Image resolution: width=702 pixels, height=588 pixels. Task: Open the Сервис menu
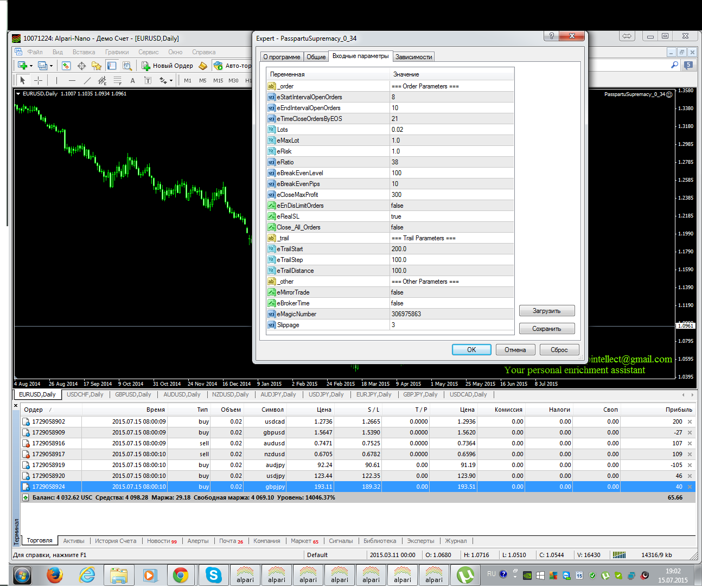148,52
